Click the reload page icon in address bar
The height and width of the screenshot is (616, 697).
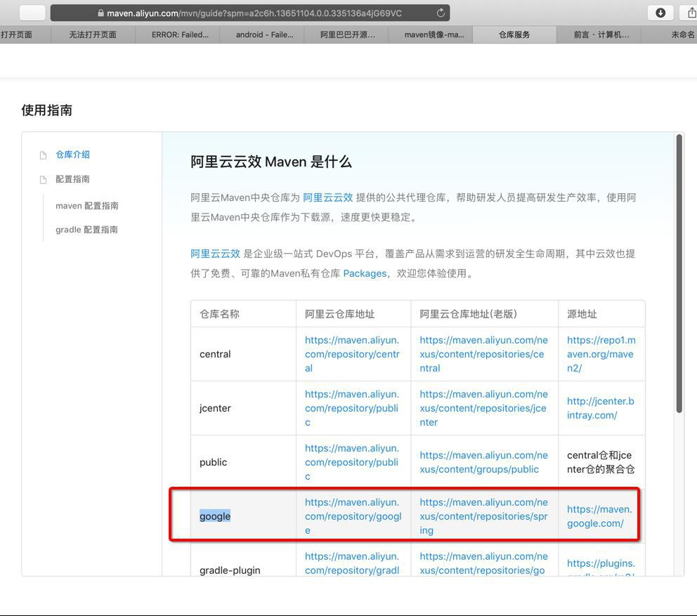[441, 13]
